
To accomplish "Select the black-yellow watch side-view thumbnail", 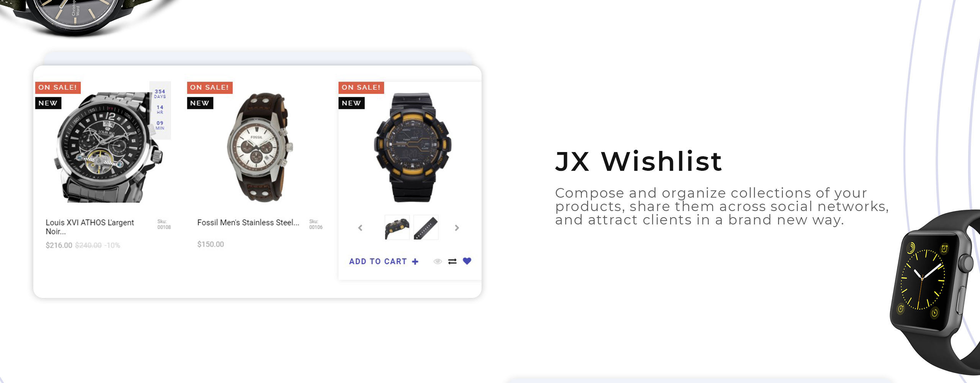I will tap(397, 228).
